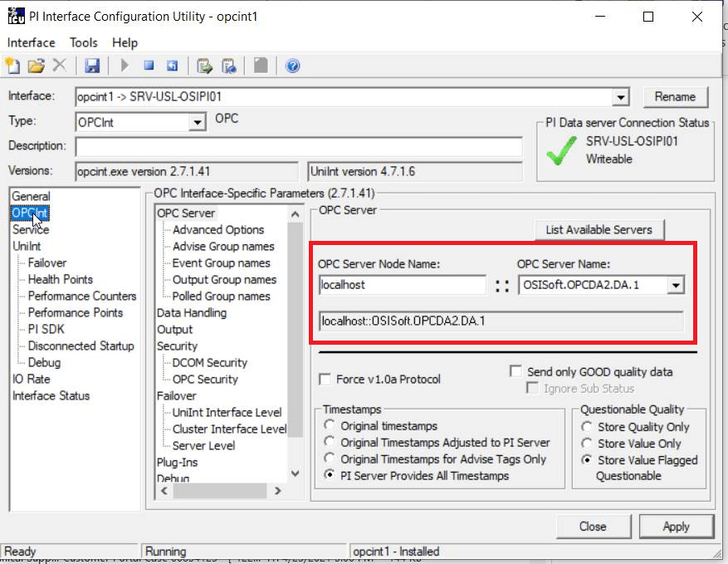The width and height of the screenshot is (728, 564).
Task: Click the Save floppy disk icon
Action: (x=92, y=66)
